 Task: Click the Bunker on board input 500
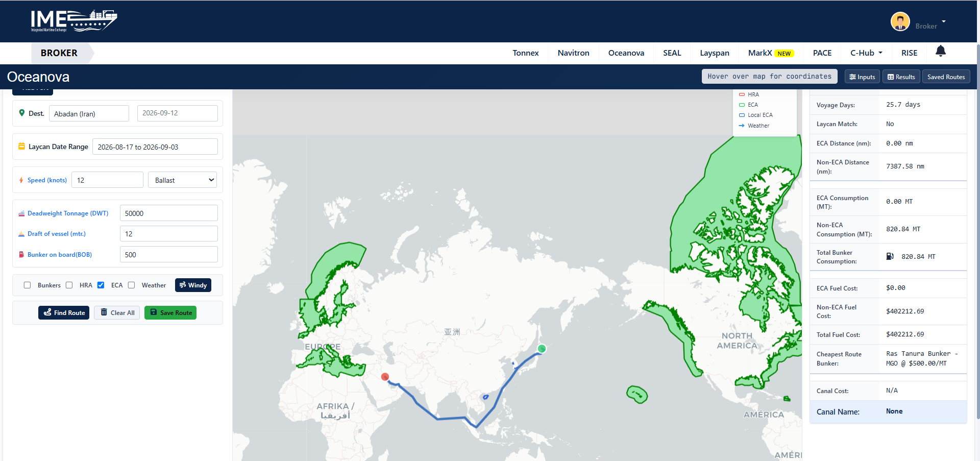coord(169,254)
